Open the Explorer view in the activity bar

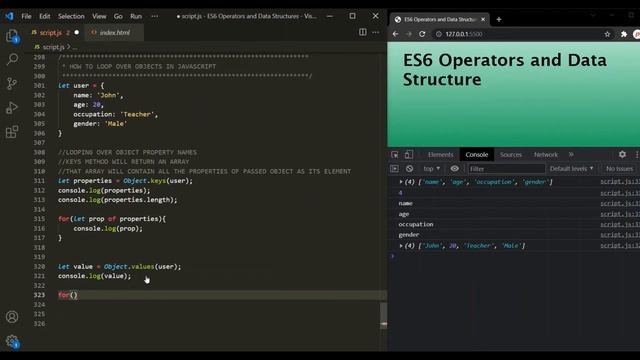[12, 36]
